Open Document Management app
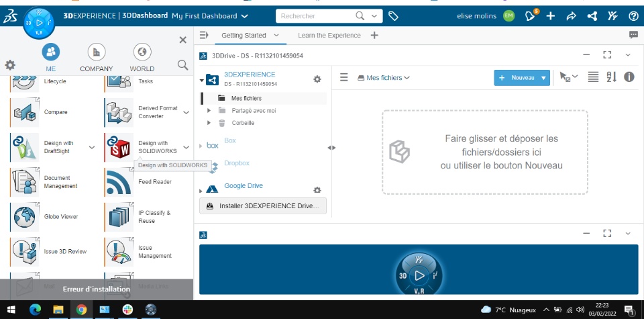Screen dimensions: 644x319 pos(25,182)
